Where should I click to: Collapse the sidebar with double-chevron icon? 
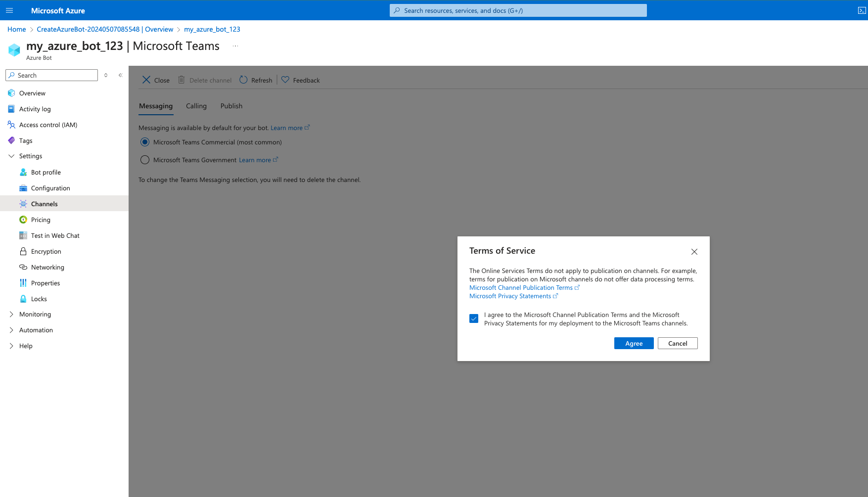[120, 75]
